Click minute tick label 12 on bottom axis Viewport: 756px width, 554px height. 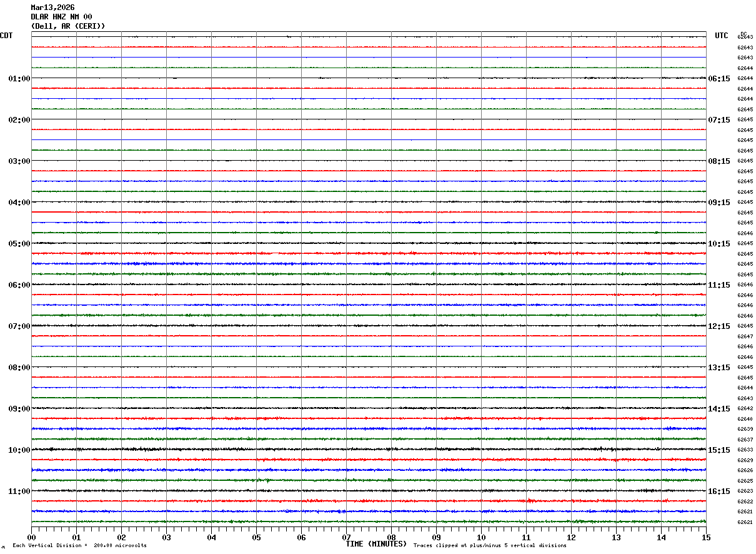[x=571, y=538]
